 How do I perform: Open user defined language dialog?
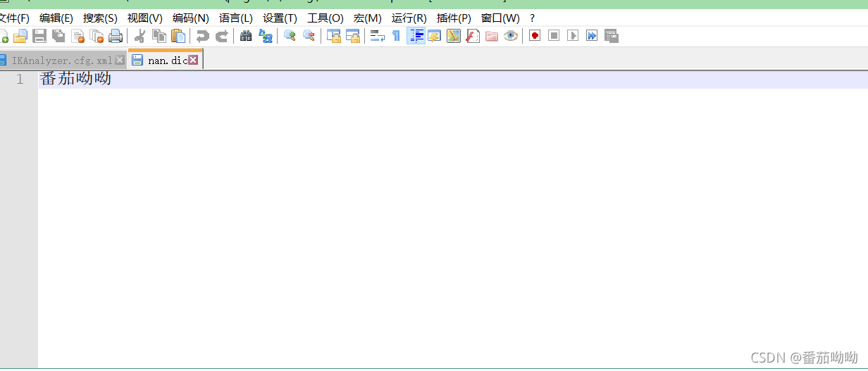tap(435, 36)
